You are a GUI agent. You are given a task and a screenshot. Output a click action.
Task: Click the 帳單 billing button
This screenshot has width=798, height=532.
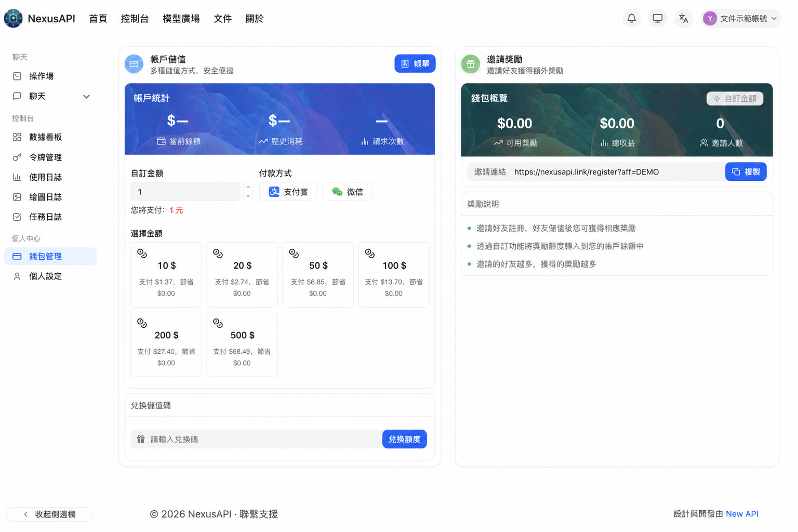coord(415,63)
